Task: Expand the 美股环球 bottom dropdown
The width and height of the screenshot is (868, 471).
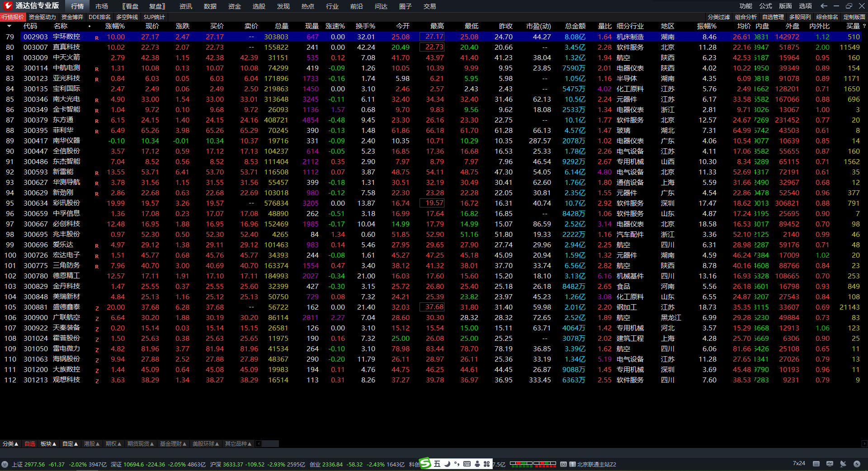Action: pos(206,444)
